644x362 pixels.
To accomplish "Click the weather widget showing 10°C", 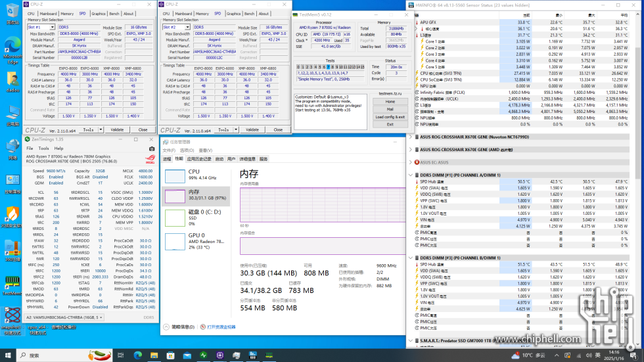I will pos(528,355).
